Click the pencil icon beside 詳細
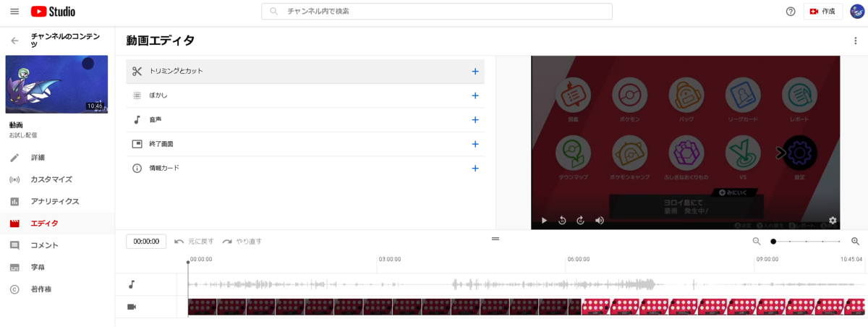This screenshot has width=868, height=327. tap(14, 158)
